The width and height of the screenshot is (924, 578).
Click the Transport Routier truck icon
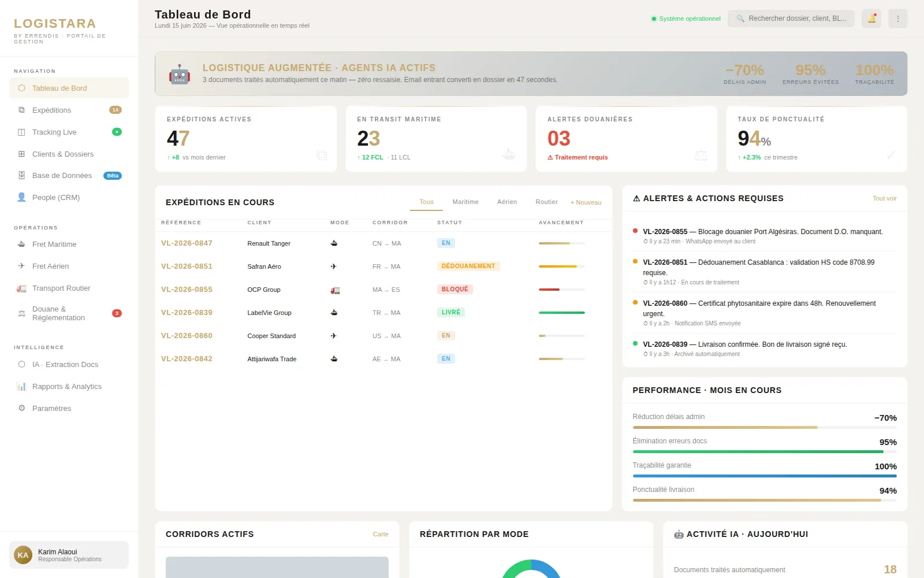pos(22,288)
